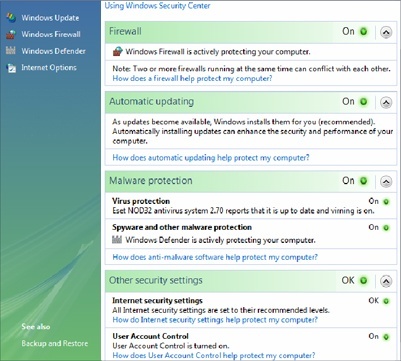Click the Windows Firewall sidebar icon
This screenshot has height=361, width=401.
[11, 34]
